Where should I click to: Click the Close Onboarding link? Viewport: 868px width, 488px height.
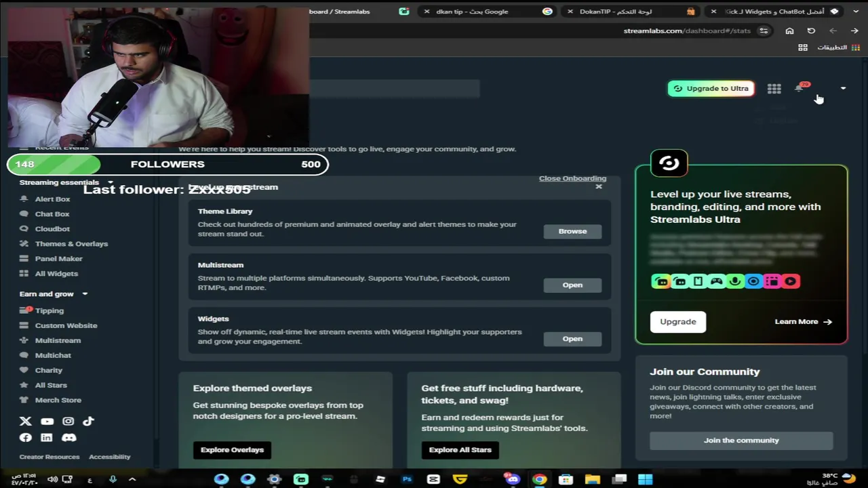572,178
